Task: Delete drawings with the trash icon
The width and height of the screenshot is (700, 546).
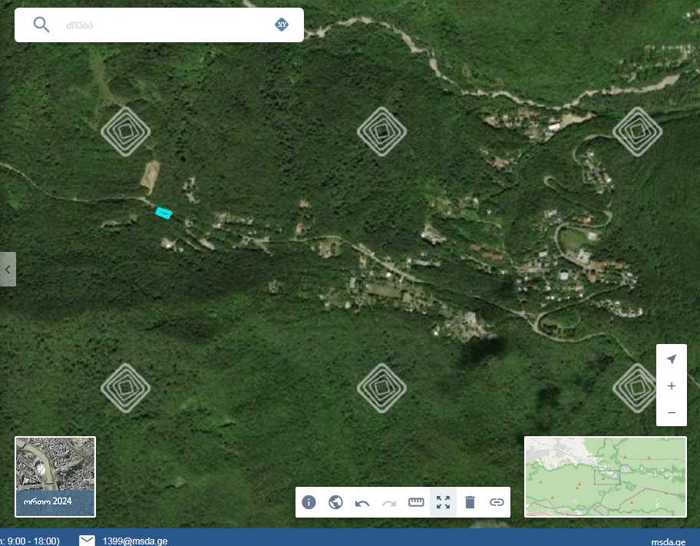Action: coord(470,502)
